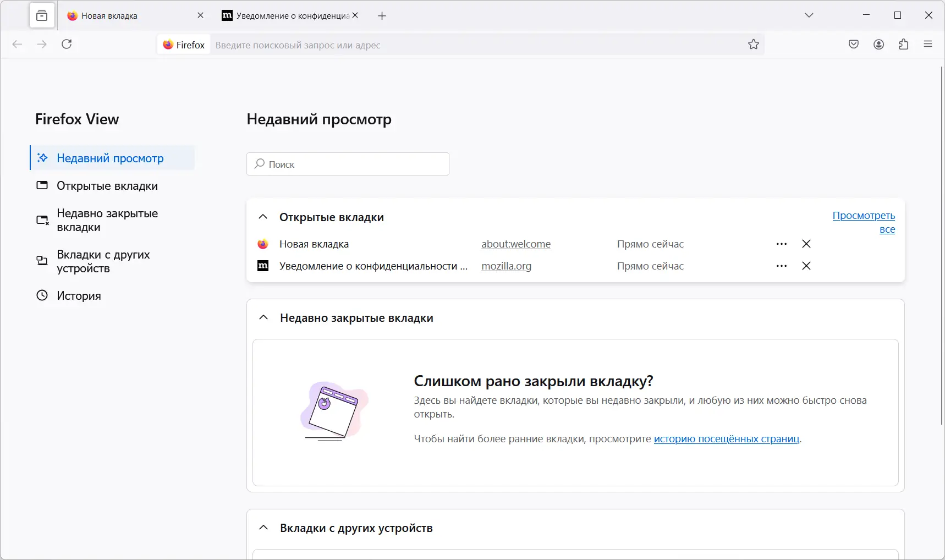Open options menu for mozilla.org tab row
The width and height of the screenshot is (945, 560).
tap(782, 266)
